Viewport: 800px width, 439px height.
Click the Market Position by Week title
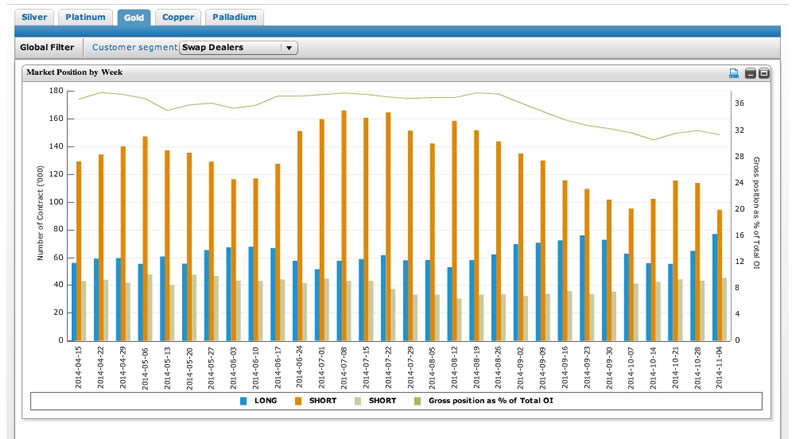pos(74,73)
